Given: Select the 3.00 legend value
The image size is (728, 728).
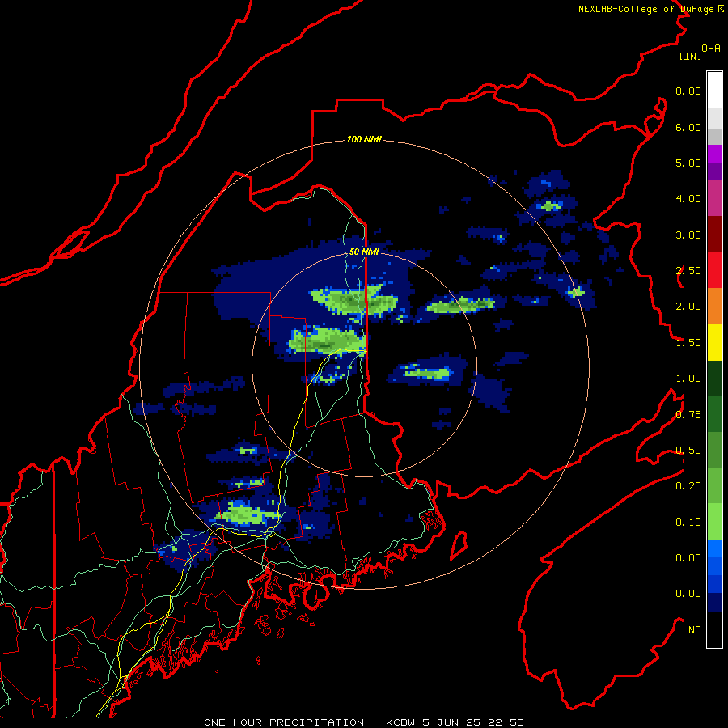Looking at the screenshot, I should click(688, 235).
